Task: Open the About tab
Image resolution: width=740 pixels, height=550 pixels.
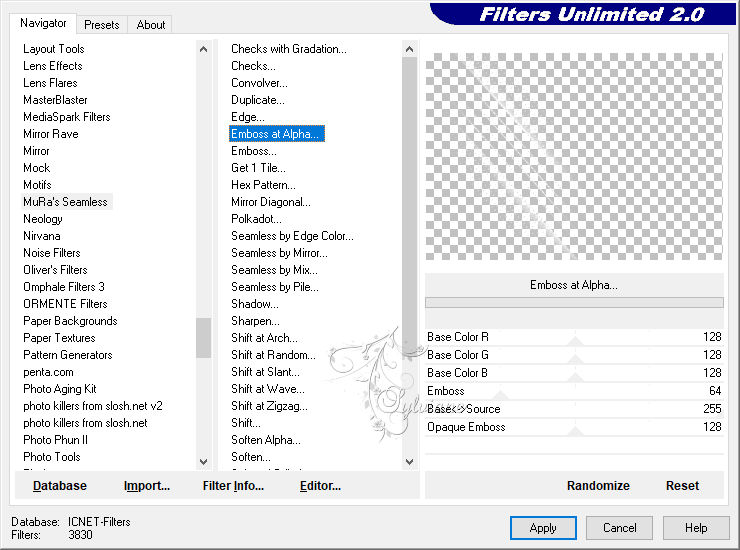Action: point(151,25)
